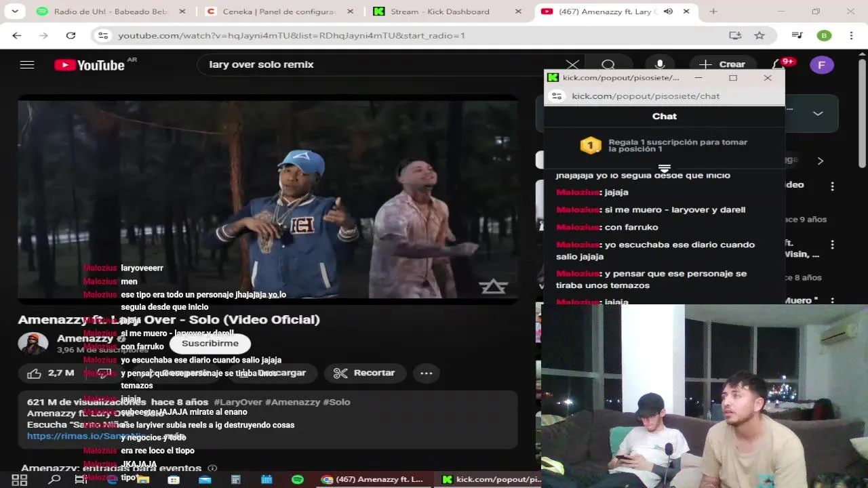Open Chrome three-dot menu
The width and height of the screenshot is (868, 488).
[851, 35]
